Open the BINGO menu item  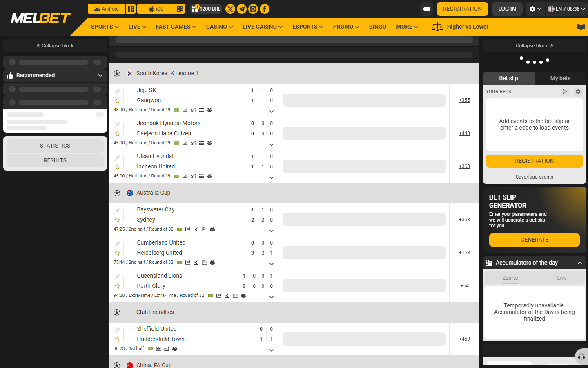(378, 27)
